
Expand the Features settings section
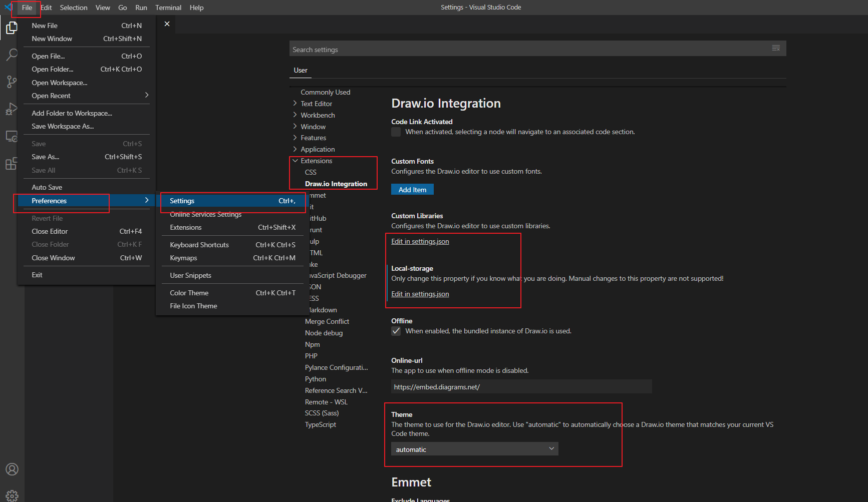click(x=295, y=138)
